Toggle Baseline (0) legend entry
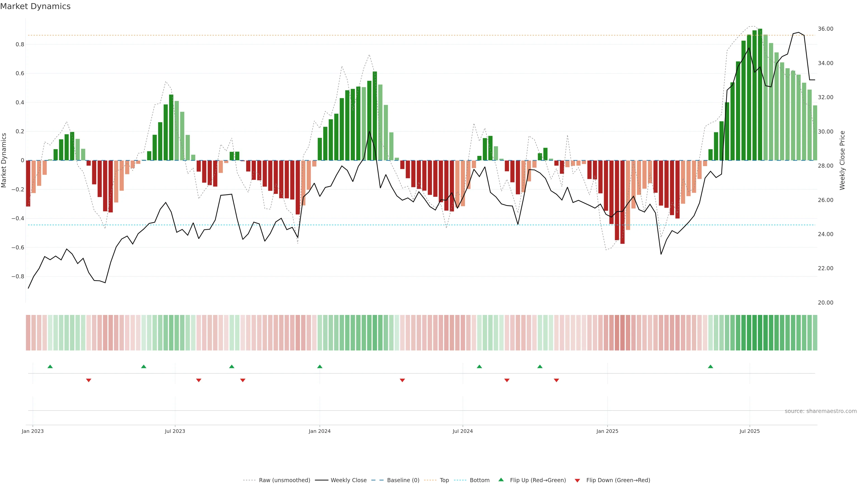The width and height of the screenshot is (868, 488). [403, 480]
